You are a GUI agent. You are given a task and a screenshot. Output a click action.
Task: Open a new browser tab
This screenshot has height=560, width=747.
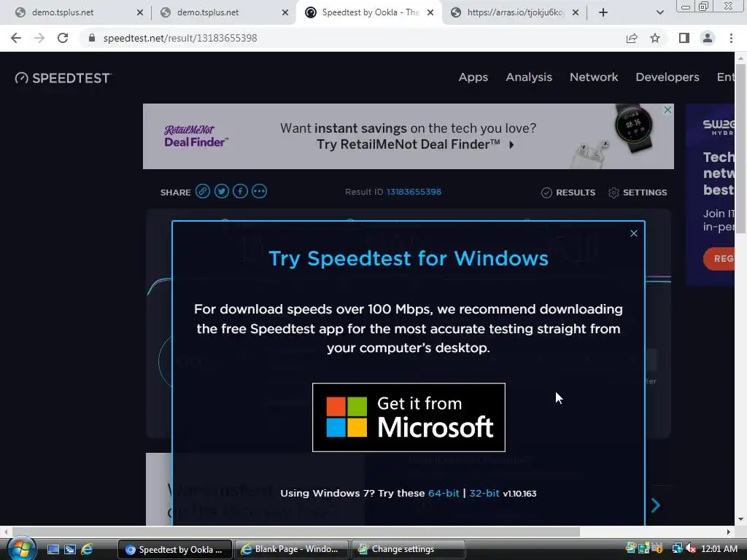603,12
